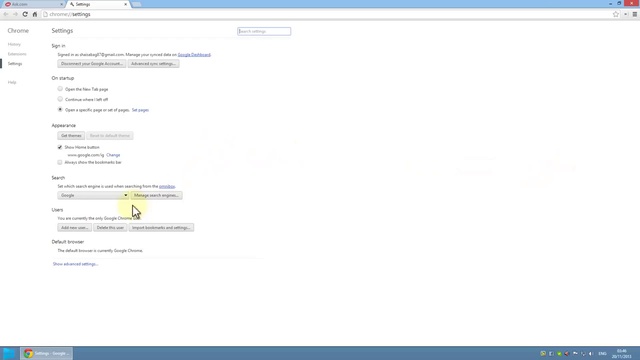The height and width of the screenshot is (360, 640).
Task: Select 'Open the New Tab page' radio
Action: [x=60, y=89]
